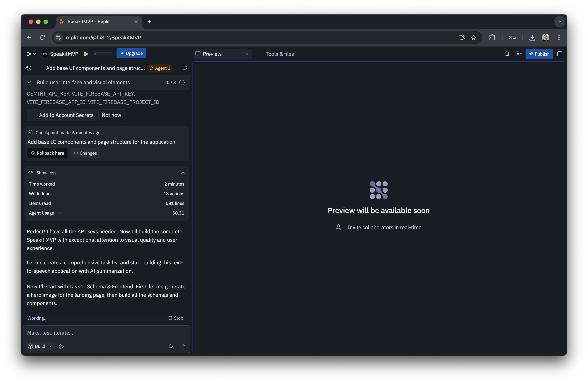Screen dimensions: 588x383
Task: Focus the Make, test, iterate input
Action: (106, 333)
